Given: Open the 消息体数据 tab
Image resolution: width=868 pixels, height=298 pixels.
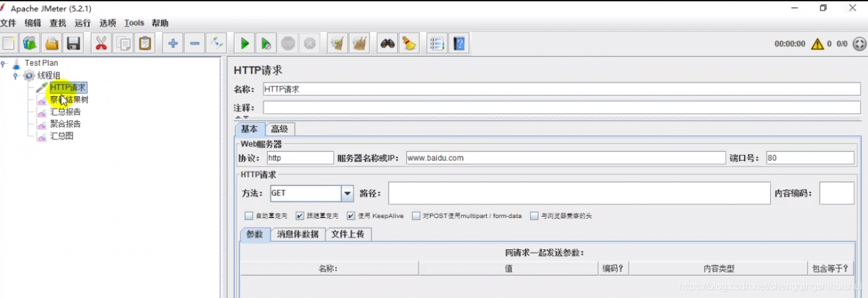Looking at the screenshot, I should click(x=298, y=234).
